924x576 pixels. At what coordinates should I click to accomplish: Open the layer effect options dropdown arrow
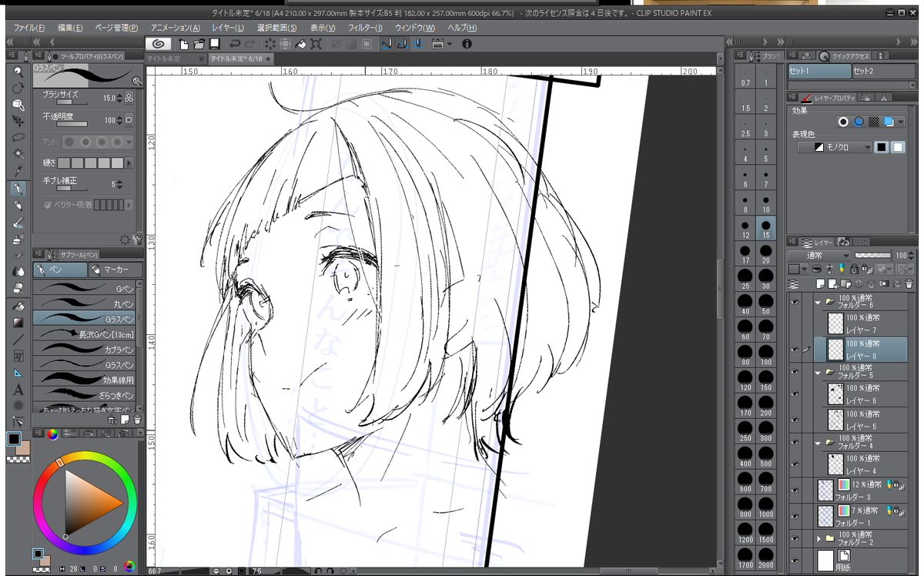[x=901, y=122]
